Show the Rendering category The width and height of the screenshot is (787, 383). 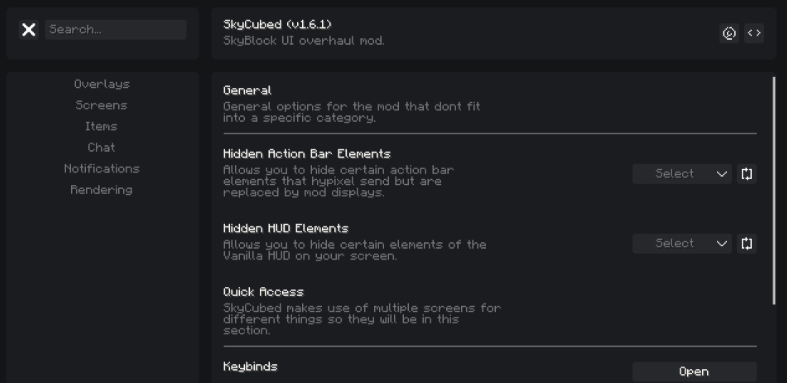(101, 190)
